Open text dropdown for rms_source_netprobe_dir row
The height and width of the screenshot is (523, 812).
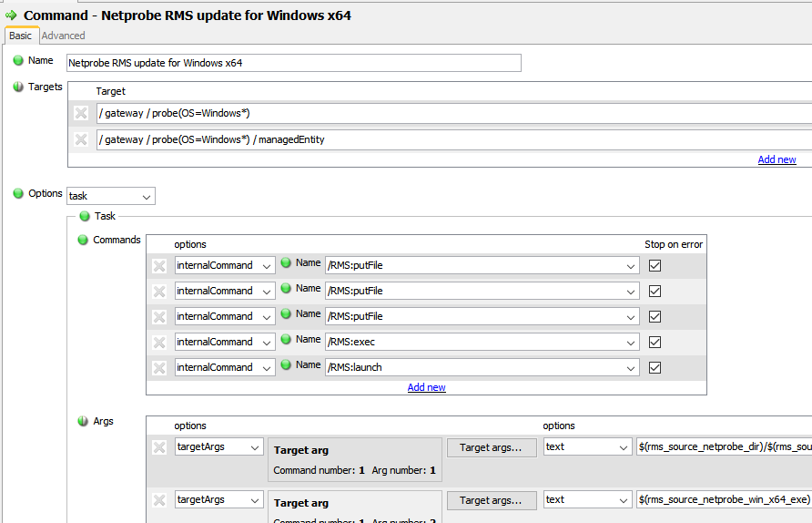[x=588, y=446]
